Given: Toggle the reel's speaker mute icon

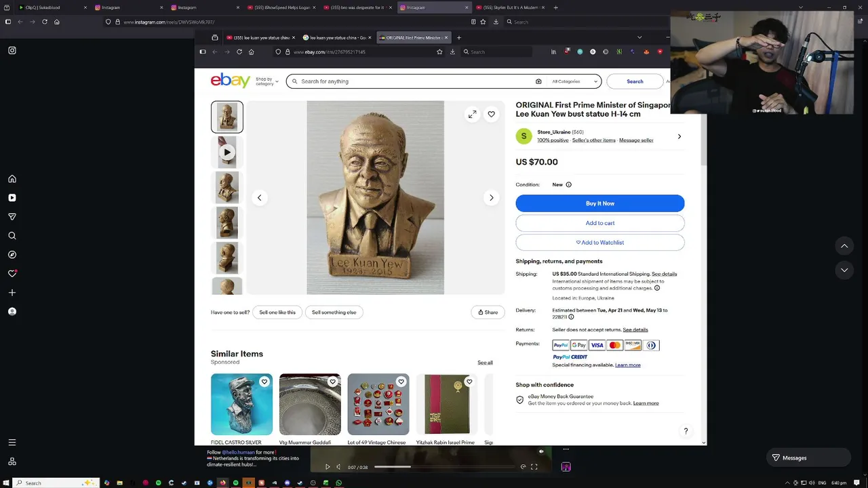Looking at the screenshot, I should click(541, 451).
